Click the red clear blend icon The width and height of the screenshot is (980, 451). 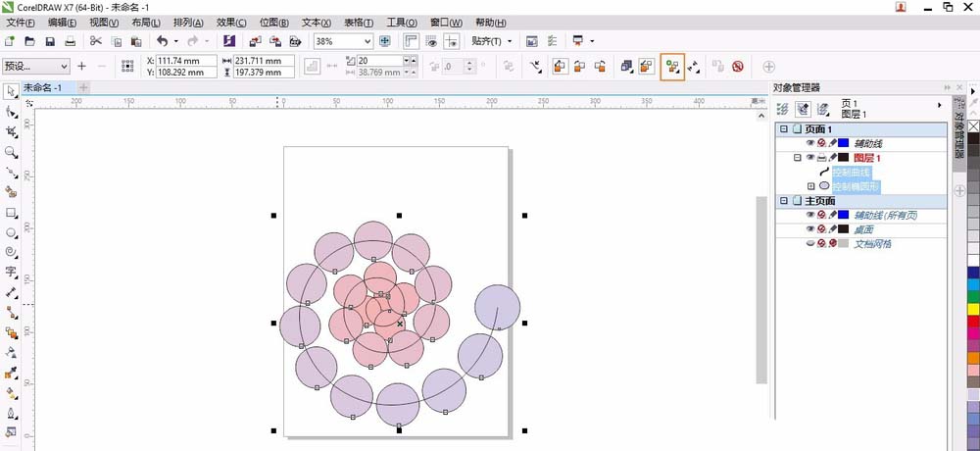coord(737,67)
